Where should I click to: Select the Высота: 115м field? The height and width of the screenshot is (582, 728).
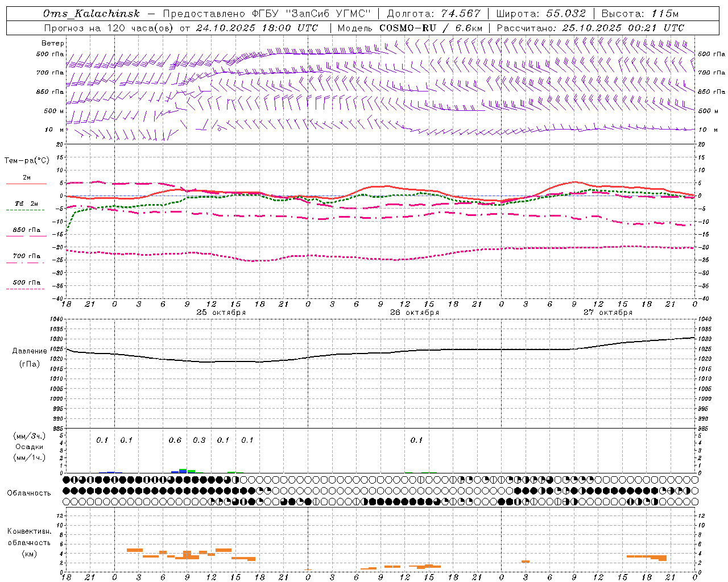(x=640, y=14)
